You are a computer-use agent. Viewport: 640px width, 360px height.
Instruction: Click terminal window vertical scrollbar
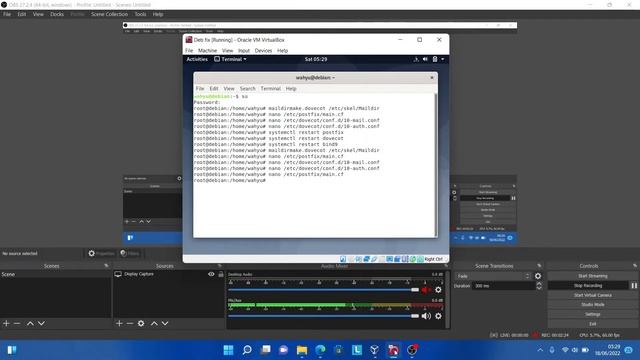pyautogui.click(x=436, y=165)
